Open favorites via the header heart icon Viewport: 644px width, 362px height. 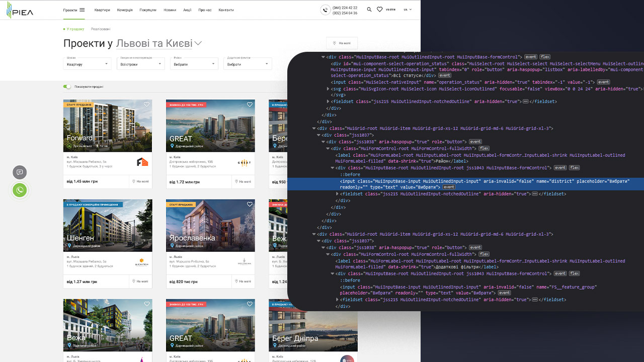pyautogui.click(x=380, y=10)
